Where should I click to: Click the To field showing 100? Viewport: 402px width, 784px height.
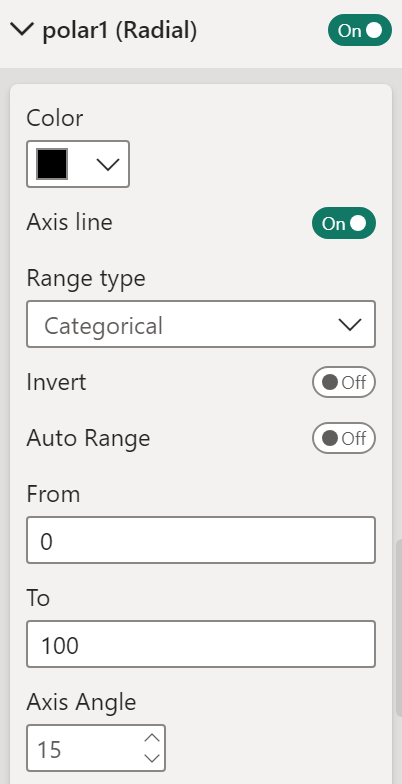point(201,644)
